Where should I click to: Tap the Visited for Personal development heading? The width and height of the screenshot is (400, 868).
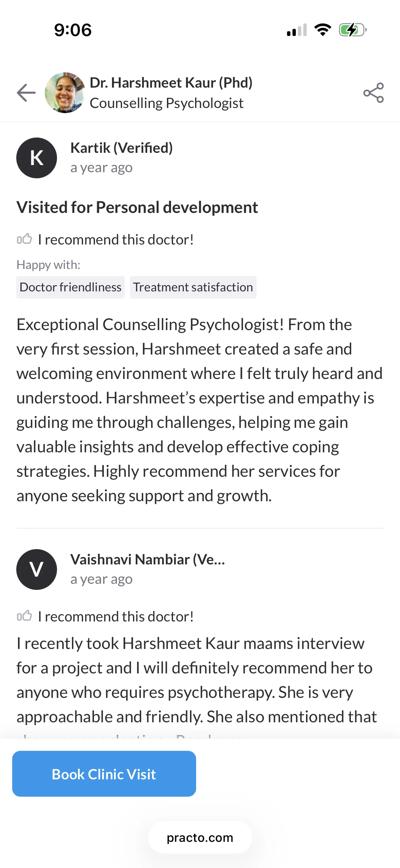pyautogui.click(x=137, y=207)
